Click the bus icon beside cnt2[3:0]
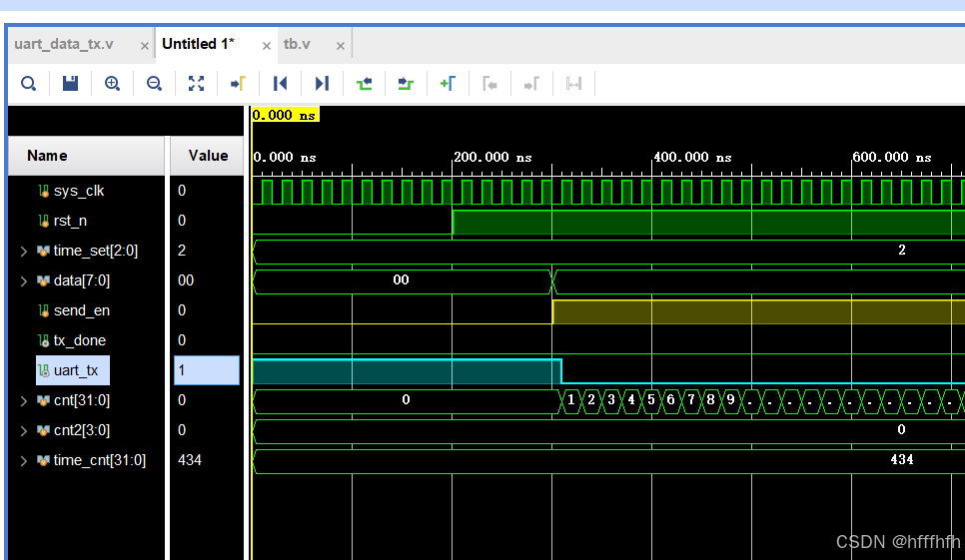Image resolution: width=965 pixels, height=560 pixels. click(43, 431)
